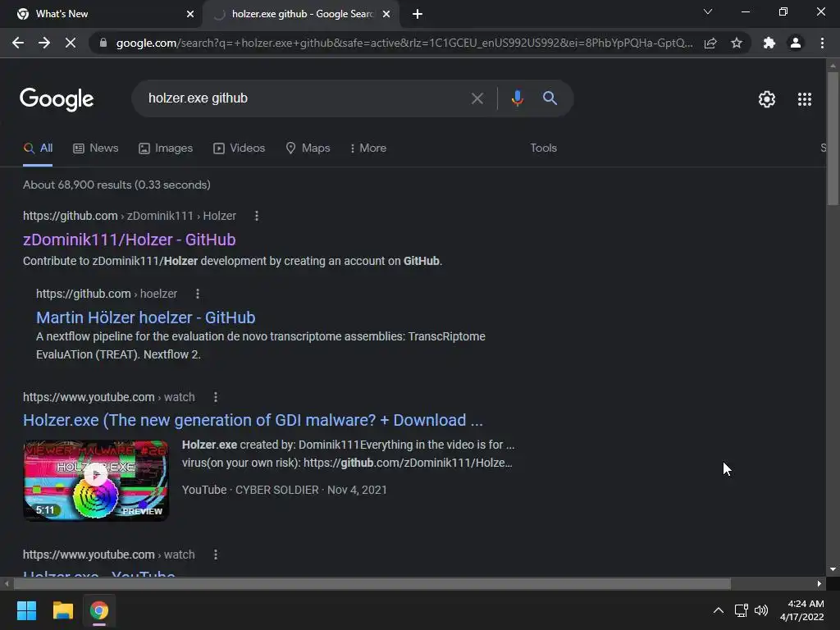Open options for first YouTube result
Screen dimensions: 840x630
coord(216,397)
